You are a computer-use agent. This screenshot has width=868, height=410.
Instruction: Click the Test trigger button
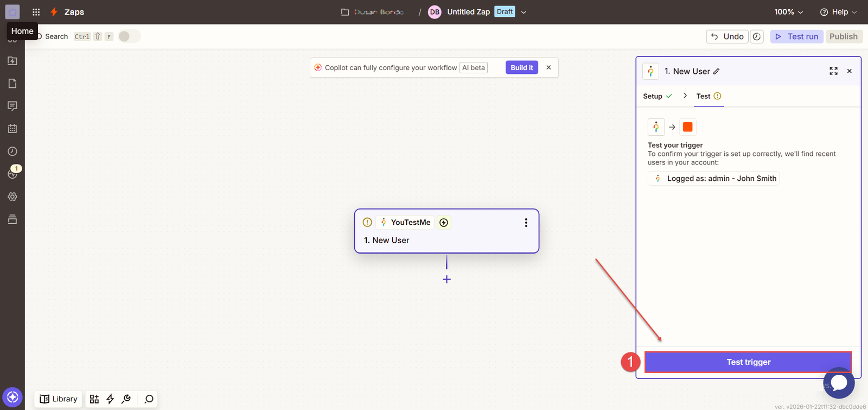748,362
